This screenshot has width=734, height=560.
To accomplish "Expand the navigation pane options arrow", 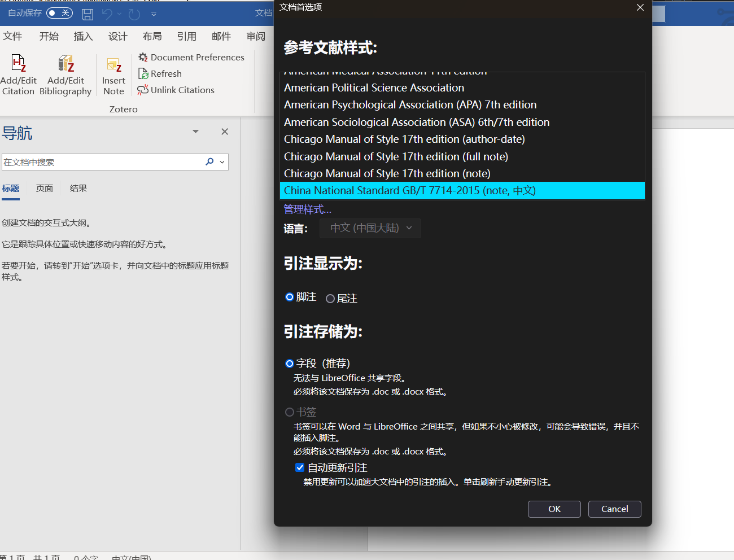I will [x=195, y=132].
